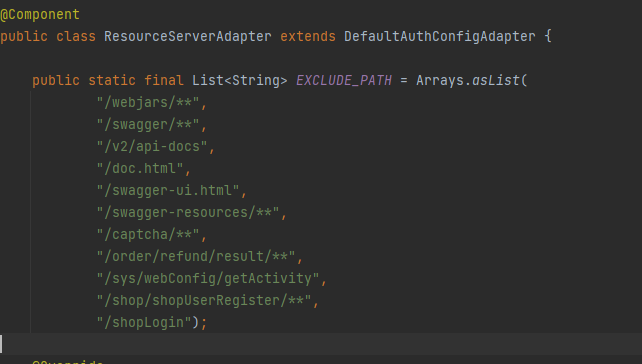642x364 pixels.
Task: Click the "/swagger/**" string
Action: pos(148,124)
